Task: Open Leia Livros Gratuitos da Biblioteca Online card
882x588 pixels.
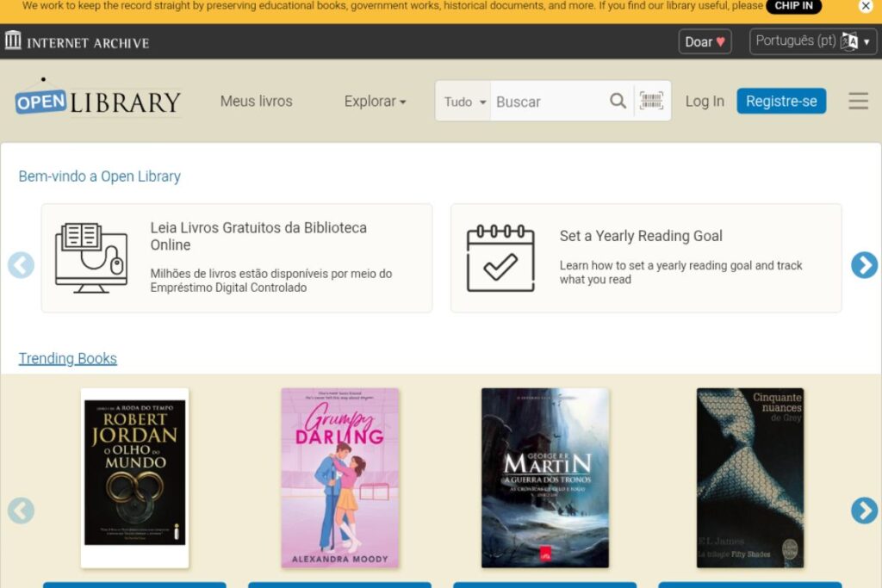Action: pos(237,258)
